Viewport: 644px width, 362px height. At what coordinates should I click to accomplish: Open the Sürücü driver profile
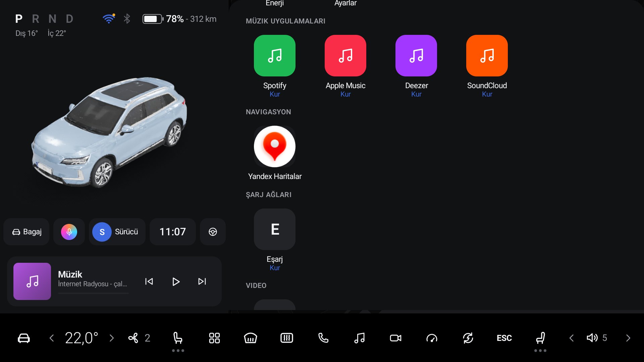[x=117, y=232]
